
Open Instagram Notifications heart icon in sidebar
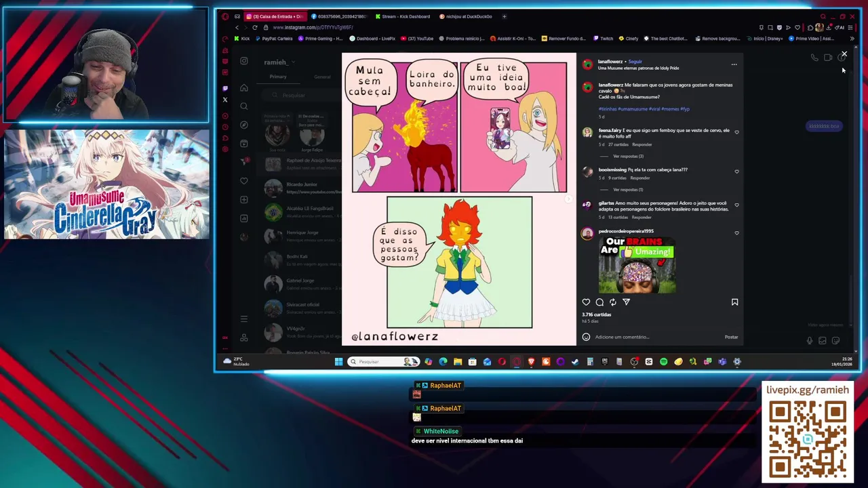point(244,181)
